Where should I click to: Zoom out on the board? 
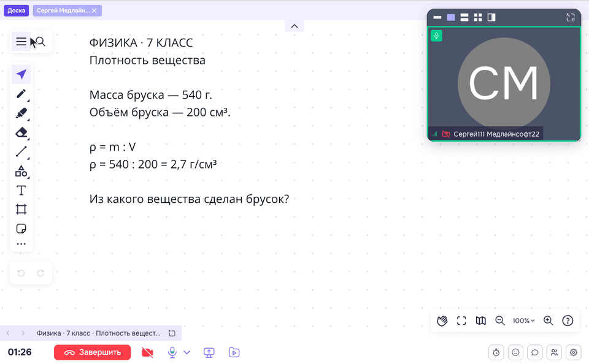click(x=500, y=321)
